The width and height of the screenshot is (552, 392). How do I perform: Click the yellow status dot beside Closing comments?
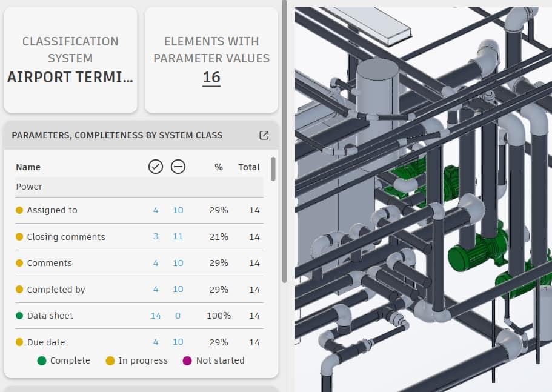(19, 236)
